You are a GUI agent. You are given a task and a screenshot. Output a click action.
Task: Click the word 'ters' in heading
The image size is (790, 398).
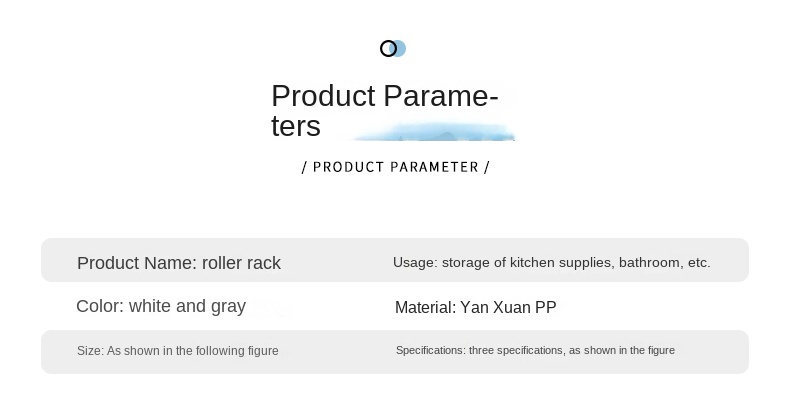click(x=296, y=126)
